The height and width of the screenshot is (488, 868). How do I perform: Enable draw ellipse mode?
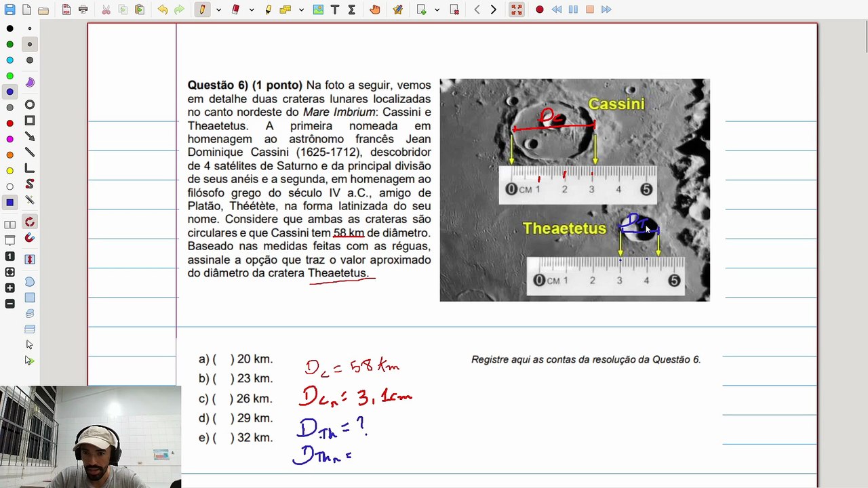30,105
